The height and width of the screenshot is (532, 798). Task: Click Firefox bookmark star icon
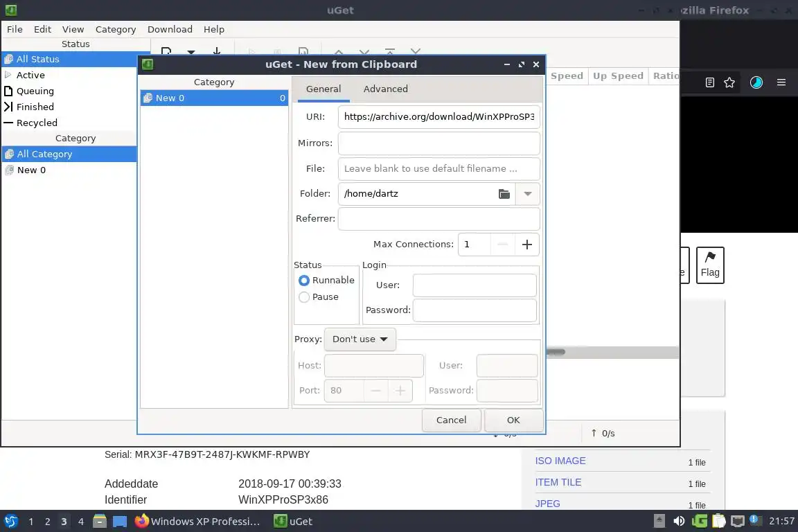(729, 82)
